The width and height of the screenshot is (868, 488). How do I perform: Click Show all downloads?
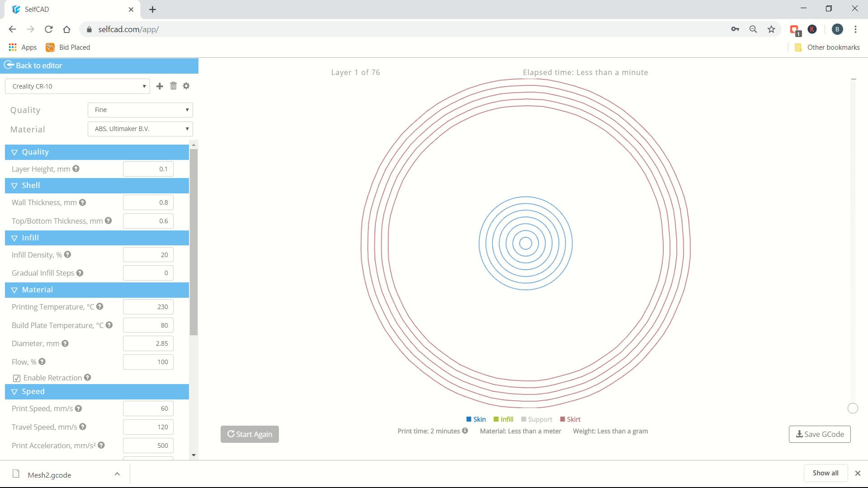pos(825,473)
